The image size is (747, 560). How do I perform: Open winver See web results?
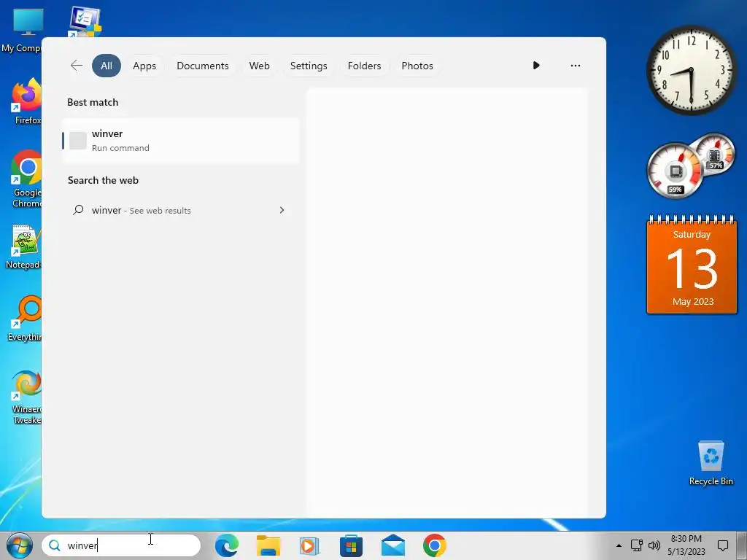click(181, 210)
